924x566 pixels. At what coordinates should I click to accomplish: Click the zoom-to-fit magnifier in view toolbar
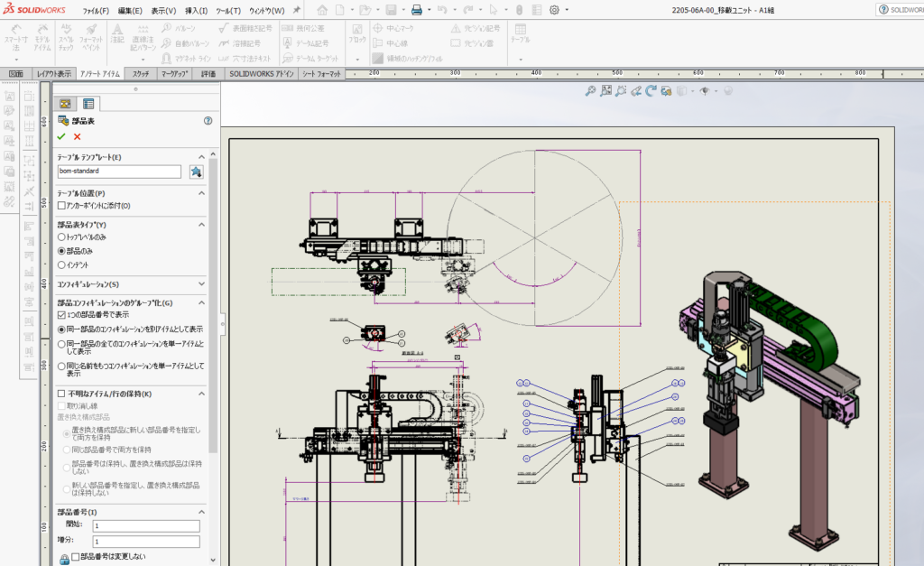(590, 90)
